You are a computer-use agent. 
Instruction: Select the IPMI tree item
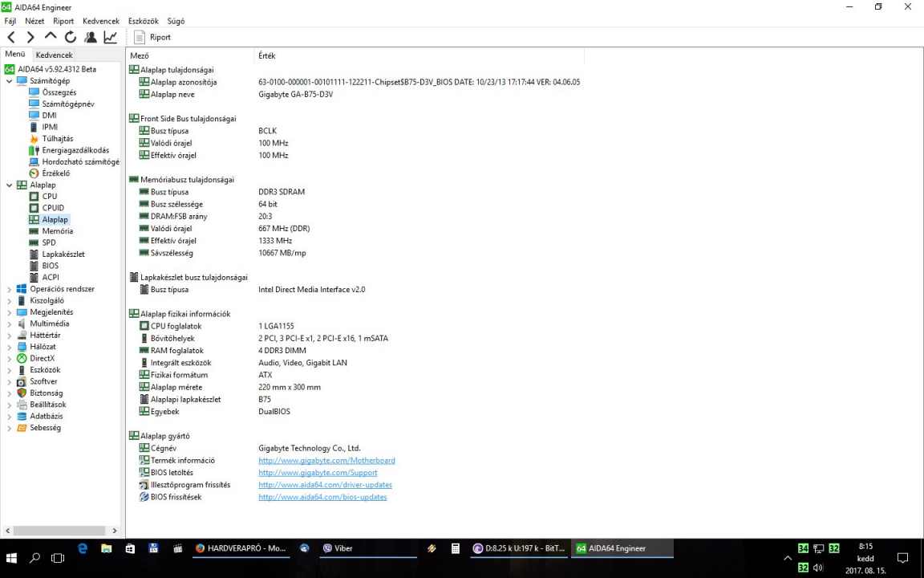[x=50, y=127]
